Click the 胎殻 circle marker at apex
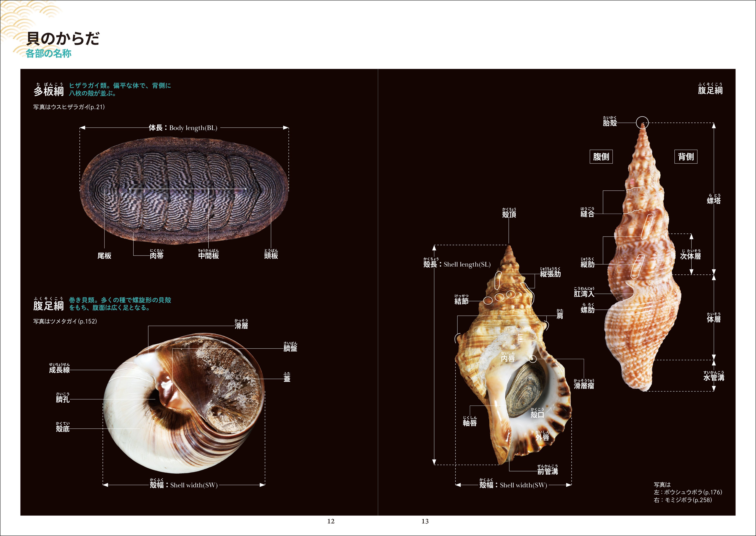The width and height of the screenshot is (756, 536). click(x=642, y=122)
